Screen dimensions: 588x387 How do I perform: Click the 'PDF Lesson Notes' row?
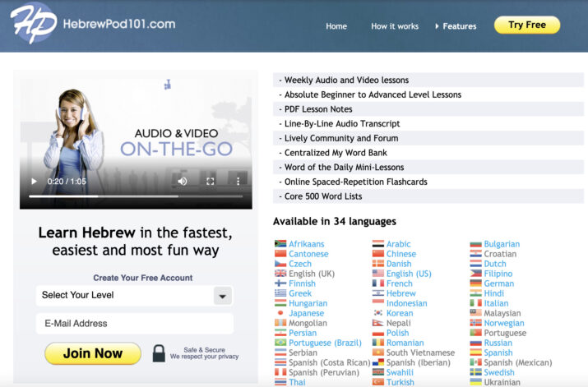pyautogui.click(x=428, y=109)
